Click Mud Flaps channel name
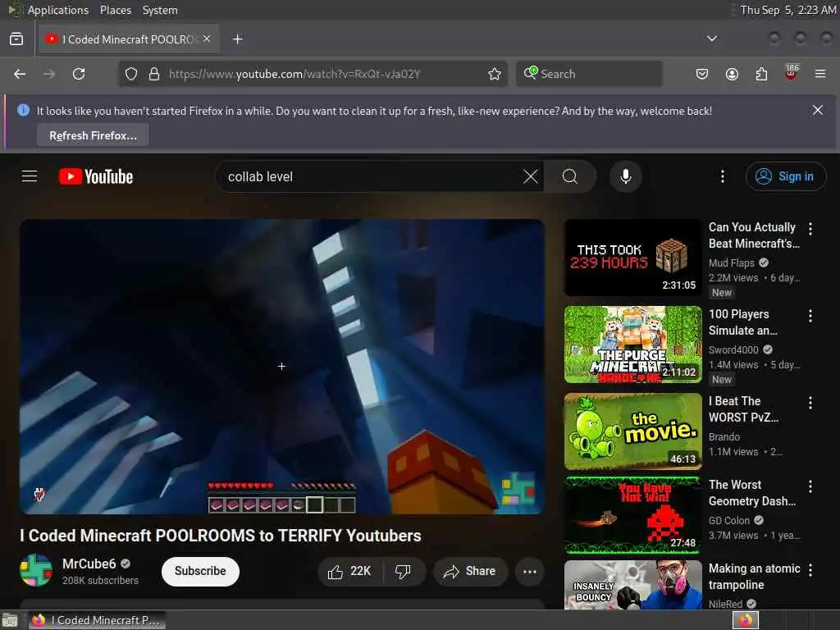This screenshot has width=840, height=630. click(x=731, y=262)
